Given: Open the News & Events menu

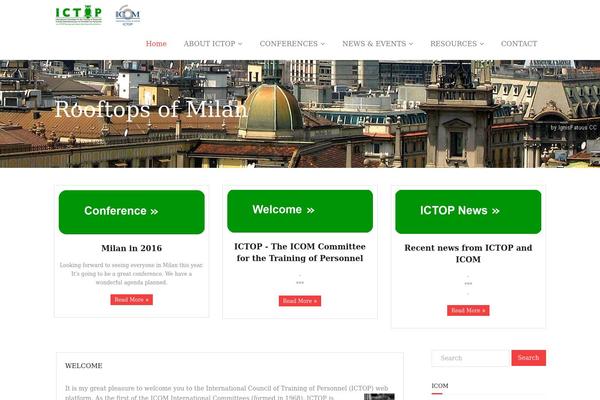Looking at the screenshot, I should (x=377, y=44).
